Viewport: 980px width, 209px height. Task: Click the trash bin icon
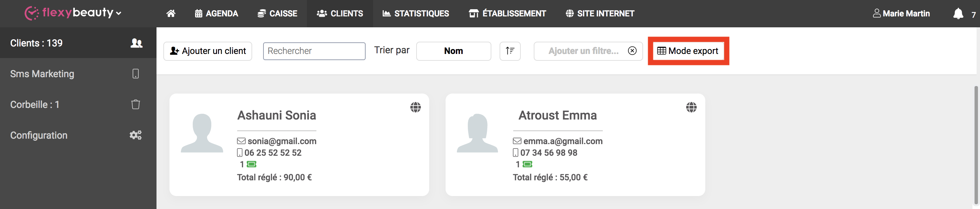135,104
